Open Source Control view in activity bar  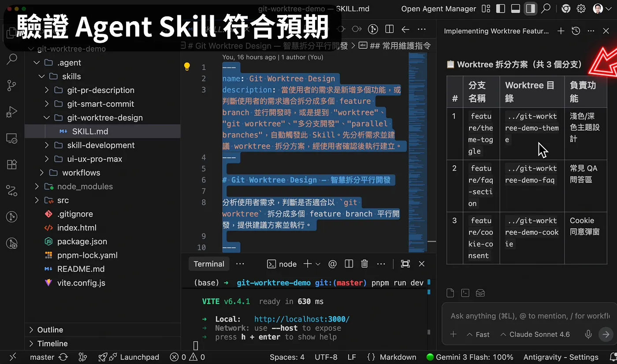click(12, 85)
